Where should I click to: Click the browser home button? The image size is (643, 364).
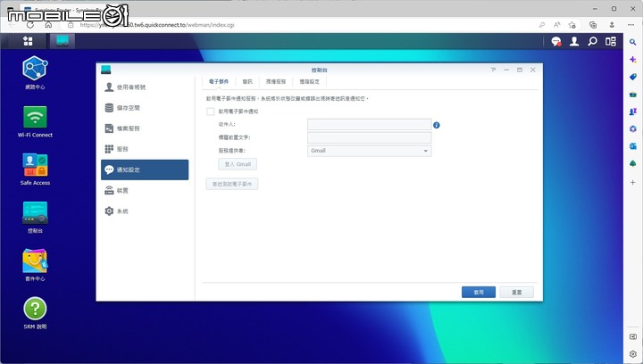point(48,25)
